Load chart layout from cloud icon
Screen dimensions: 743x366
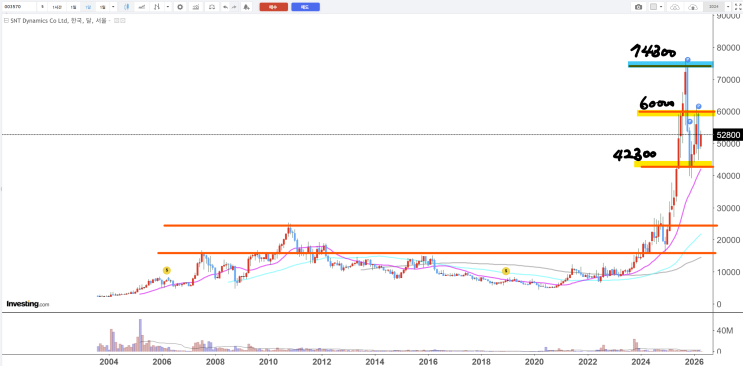point(675,7)
